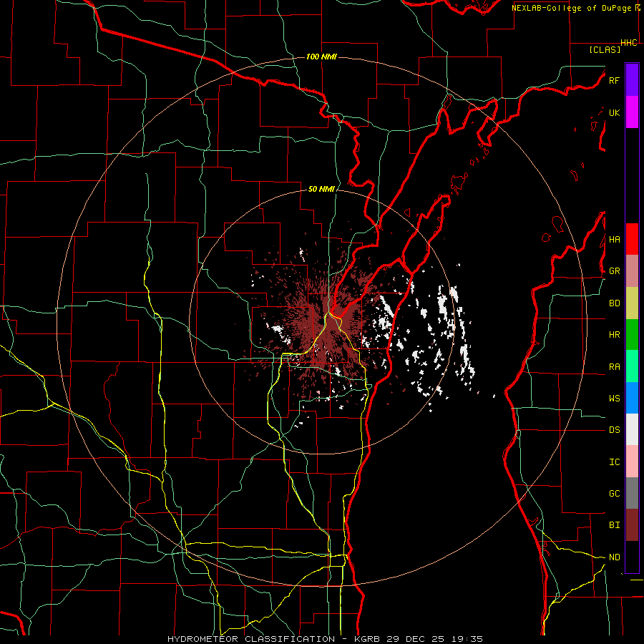This screenshot has width=644, height=644.
Task: Click the UK magenta legend swatch
Action: 632,112
